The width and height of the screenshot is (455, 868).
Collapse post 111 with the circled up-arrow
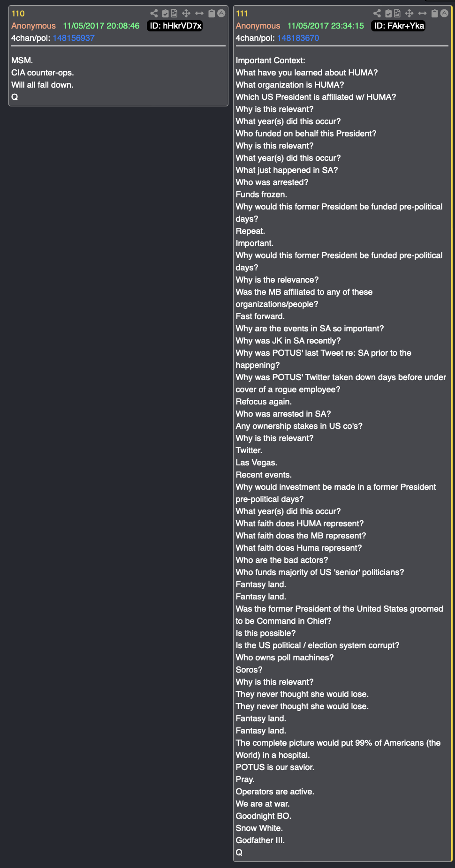[x=444, y=13]
